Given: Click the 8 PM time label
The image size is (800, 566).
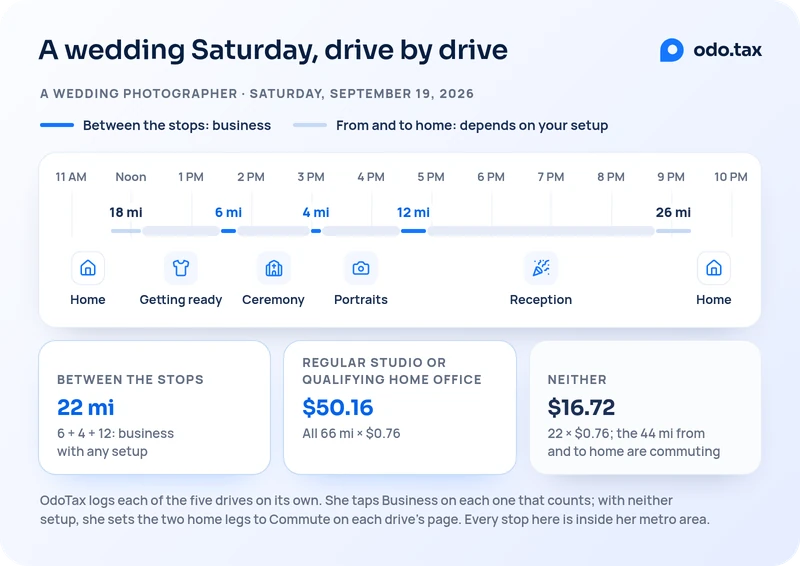Looking at the screenshot, I should (x=611, y=177).
